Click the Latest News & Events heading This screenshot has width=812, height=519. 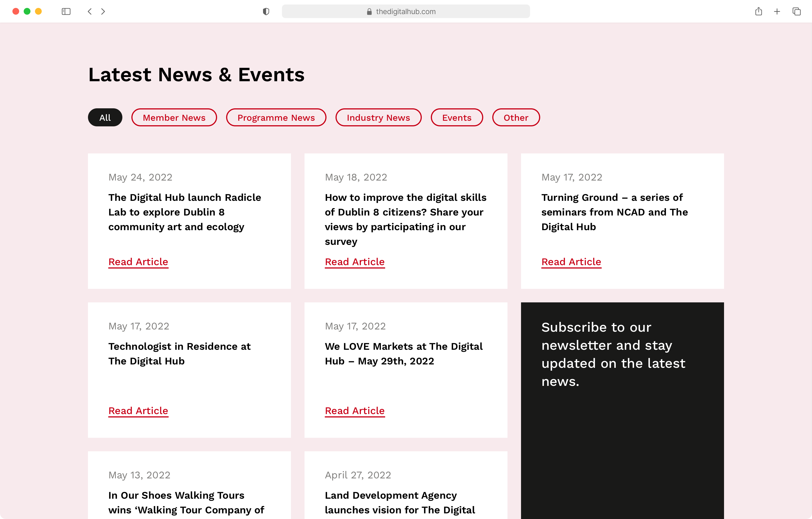click(x=196, y=74)
